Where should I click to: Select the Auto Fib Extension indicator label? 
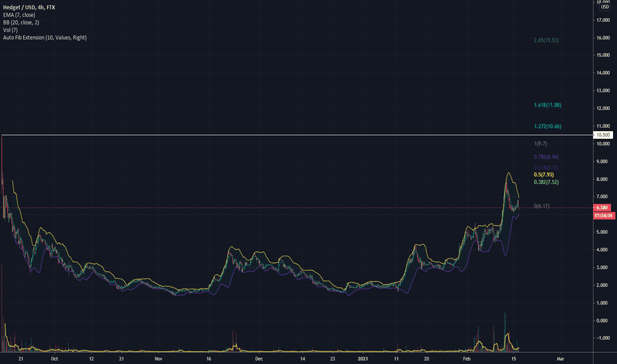[45, 37]
